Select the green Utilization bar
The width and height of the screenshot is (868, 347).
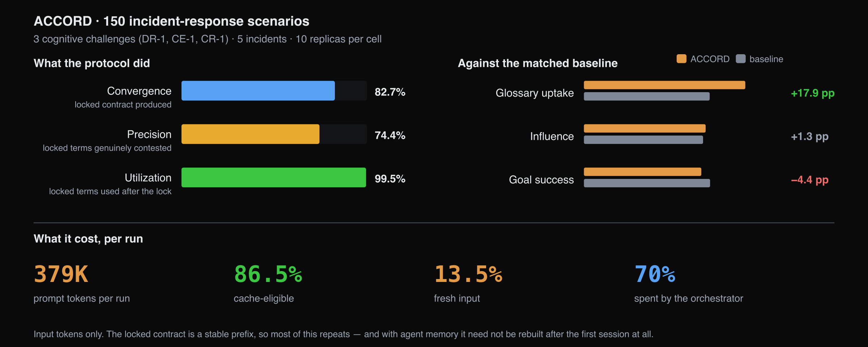274,177
